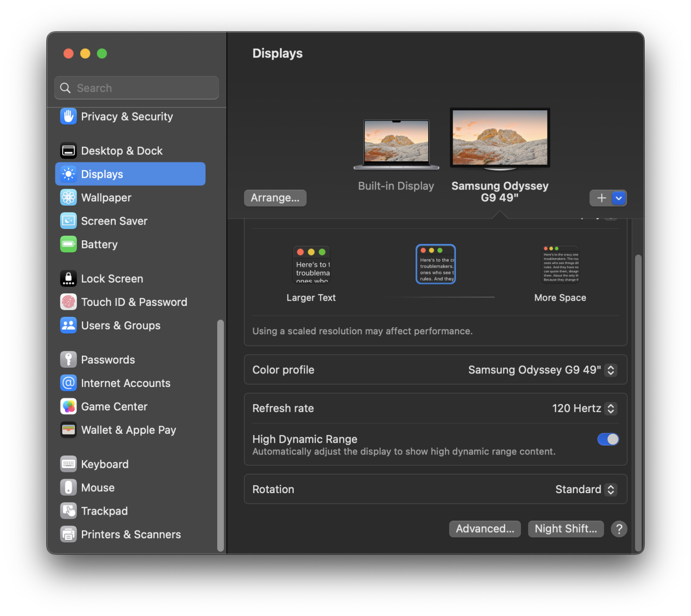Click the sidebar vertical scrollbar
Image resolution: width=691 pixels, height=616 pixels.
220,435
